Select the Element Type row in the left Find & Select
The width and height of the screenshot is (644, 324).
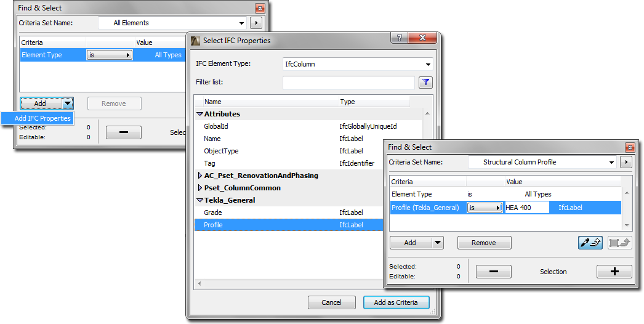(103, 55)
